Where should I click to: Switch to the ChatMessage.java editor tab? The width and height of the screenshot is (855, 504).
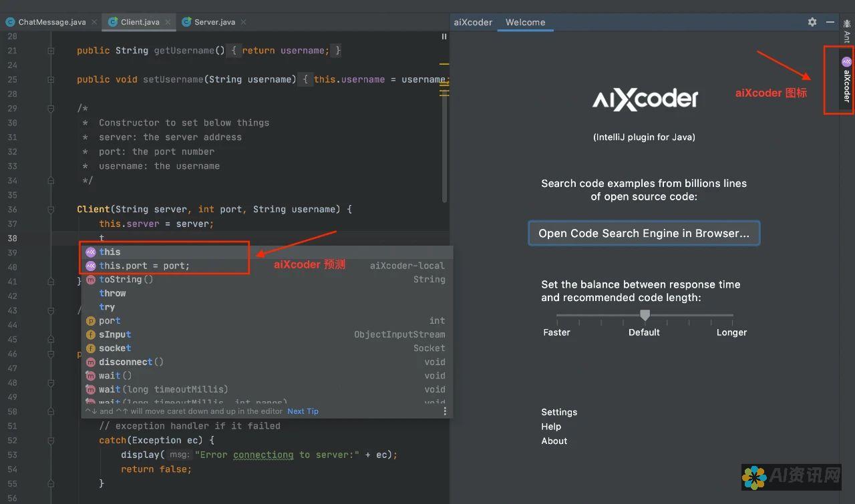[x=45, y=22]
